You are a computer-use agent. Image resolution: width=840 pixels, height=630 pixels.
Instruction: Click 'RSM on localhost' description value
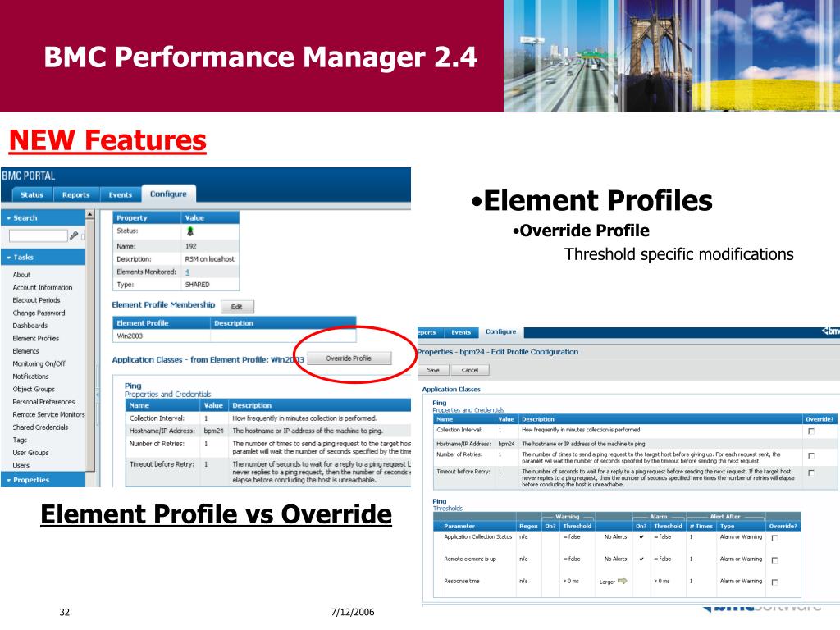pyautogui.click(x=209, y=259)
